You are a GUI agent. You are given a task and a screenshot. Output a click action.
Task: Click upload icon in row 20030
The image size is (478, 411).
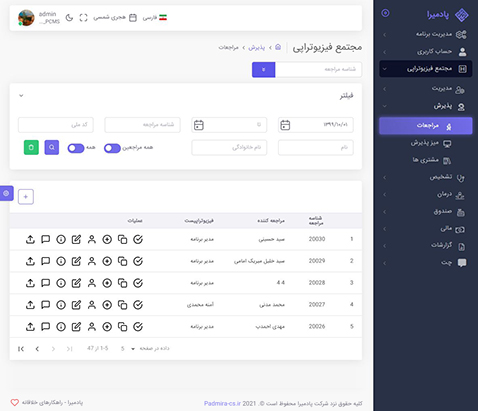pyautogui.click(x=30, y=239)
